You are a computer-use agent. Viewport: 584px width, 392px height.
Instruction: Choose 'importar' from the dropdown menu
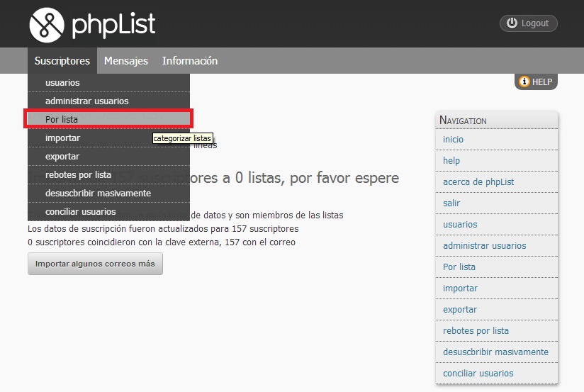(x=62, y=138)
